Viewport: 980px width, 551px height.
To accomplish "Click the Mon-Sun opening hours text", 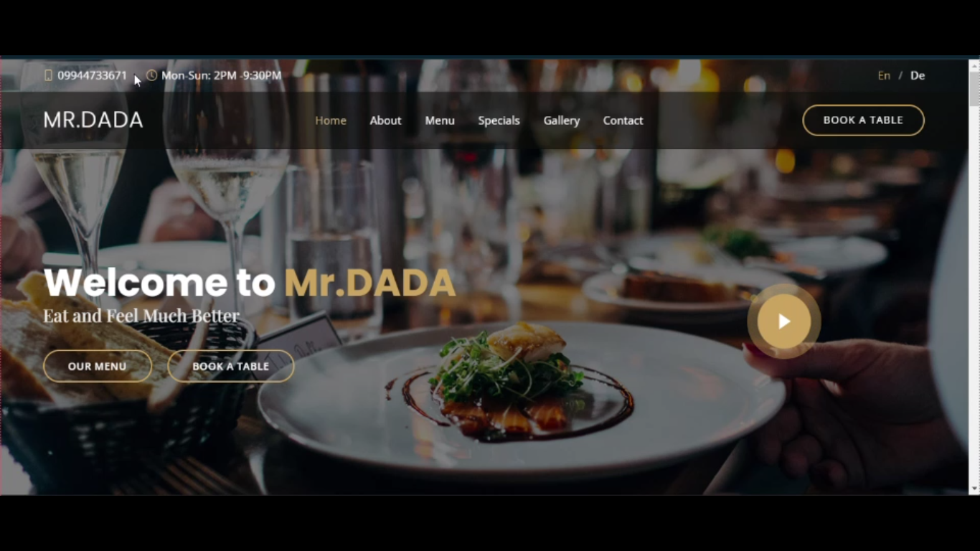I will [221, 75].
